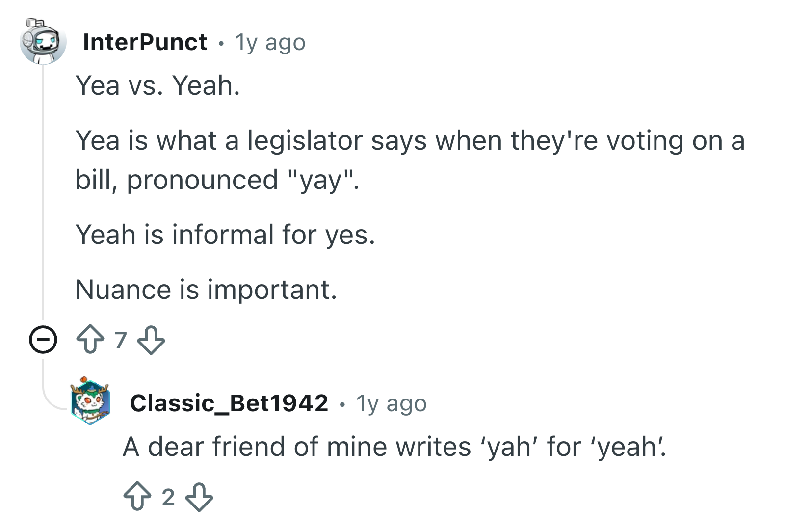Click the 1y ago timestamp beside InterPunct
The height and width of the screenshot is (532, 786).
click(270, 43)
